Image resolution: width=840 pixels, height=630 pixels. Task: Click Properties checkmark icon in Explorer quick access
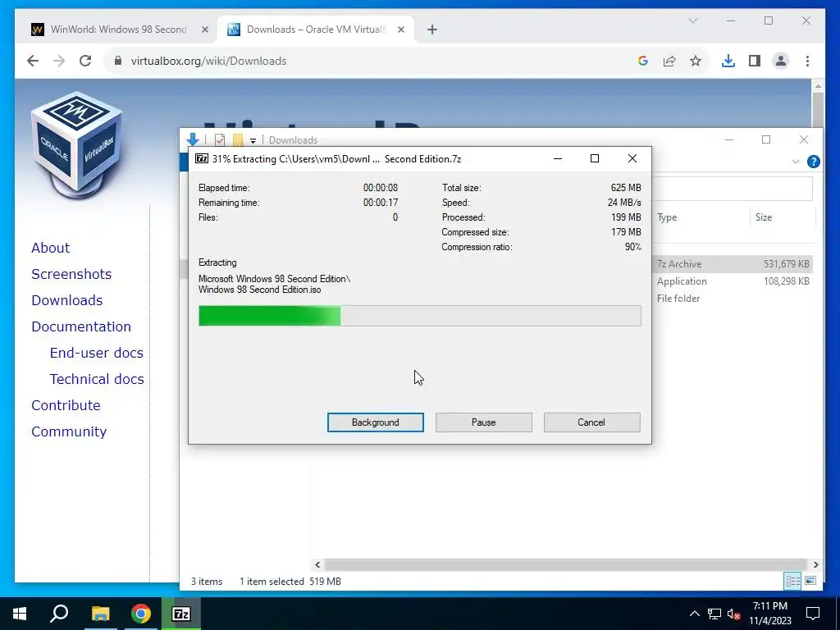220,139
